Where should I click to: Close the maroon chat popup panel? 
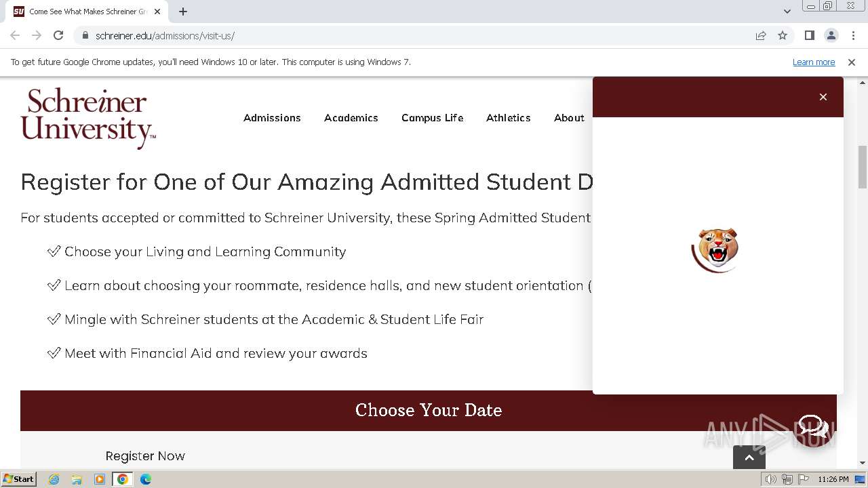[x=823, y=97]
